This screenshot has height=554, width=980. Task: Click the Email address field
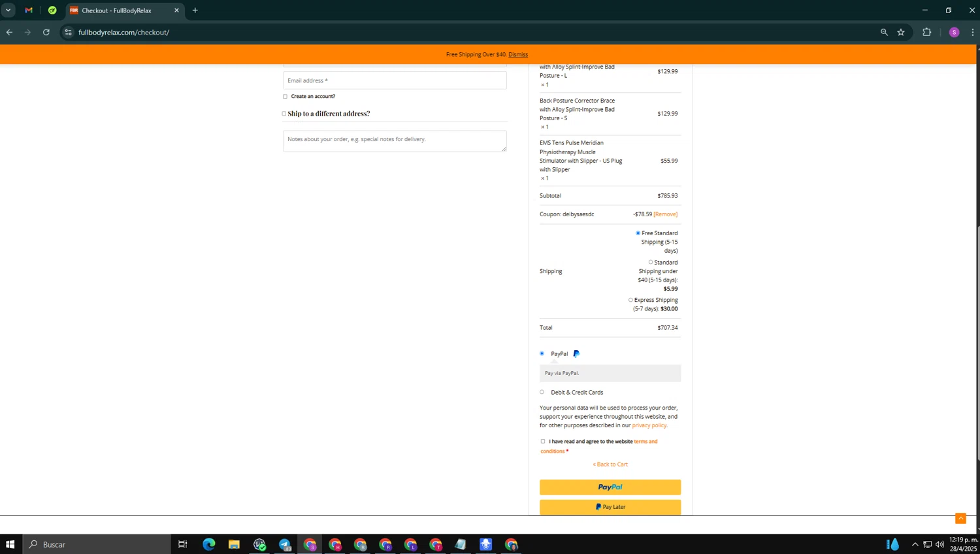pos(395,80)
